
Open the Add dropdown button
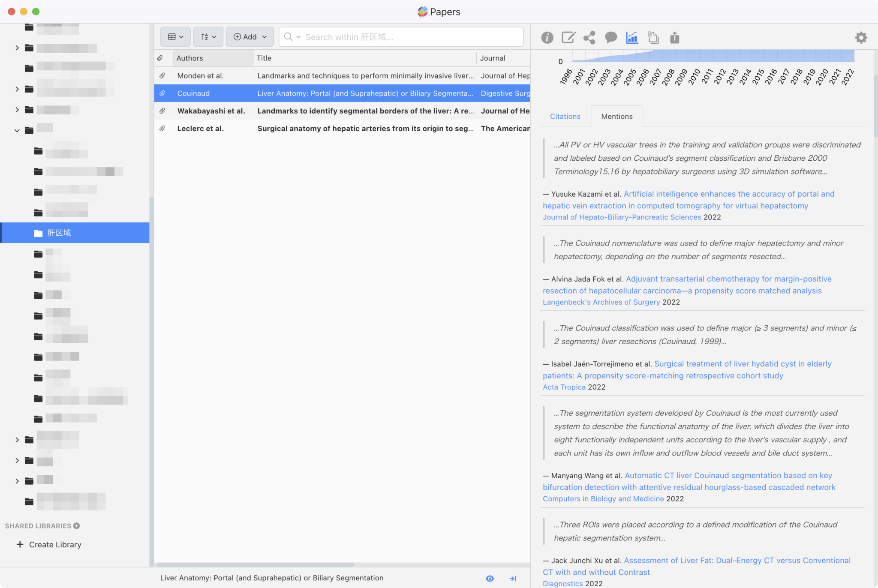[x=250, y=37]
